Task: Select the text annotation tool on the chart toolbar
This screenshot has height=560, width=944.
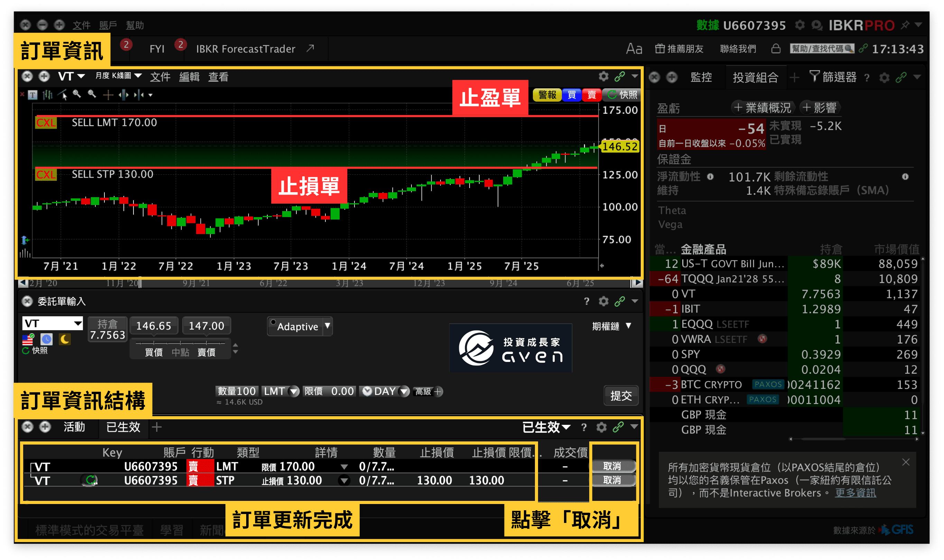Action: 33,95
